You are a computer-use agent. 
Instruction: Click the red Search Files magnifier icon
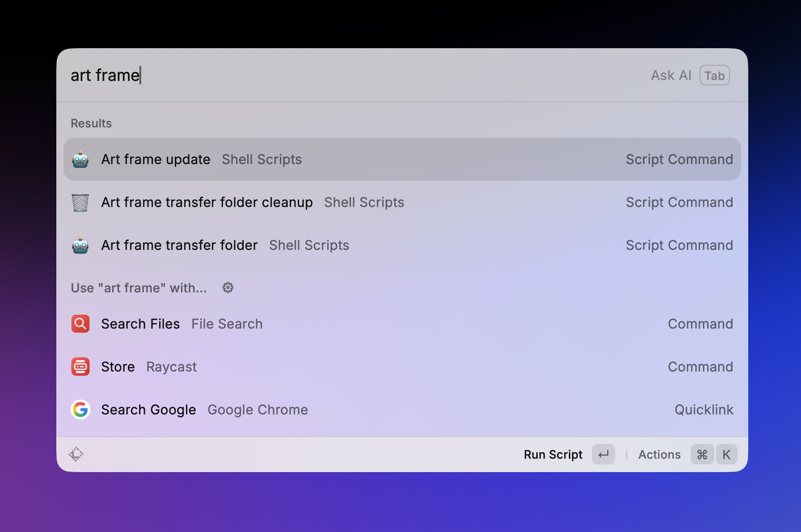(80, 324)
